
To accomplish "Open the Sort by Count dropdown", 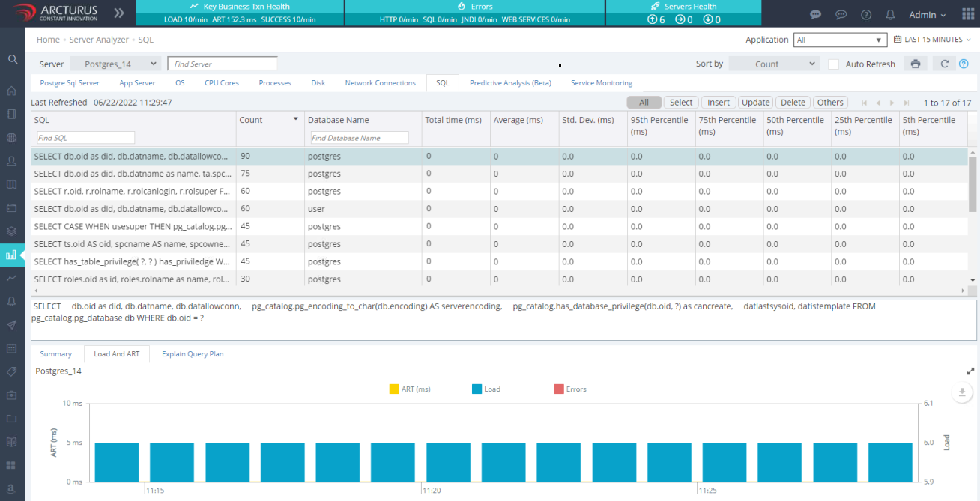I will (x=773, y=64).
